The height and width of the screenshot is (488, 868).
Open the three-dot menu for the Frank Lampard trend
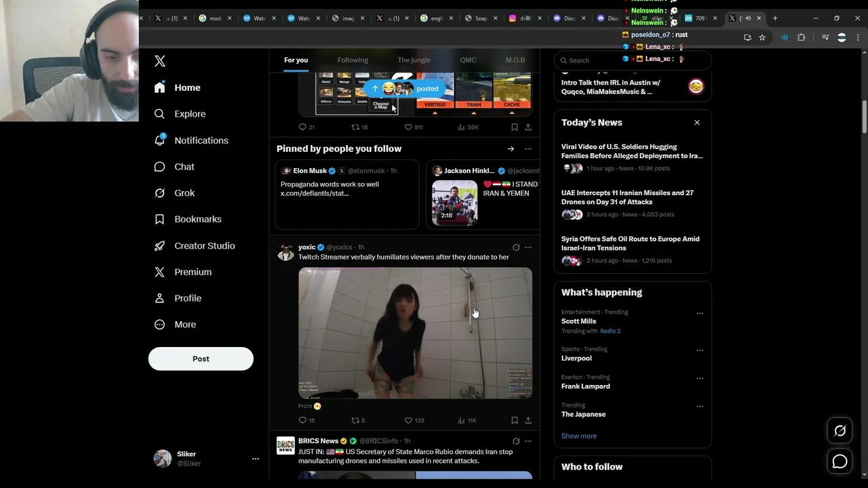[x=700, y=378]
